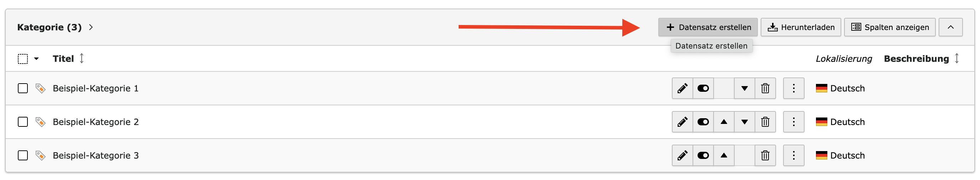The height and width of the screenshot is (180, 980).
Task: Delete Beispiel-Kategorie 1 using the trash icon
Action: (765, 89)
